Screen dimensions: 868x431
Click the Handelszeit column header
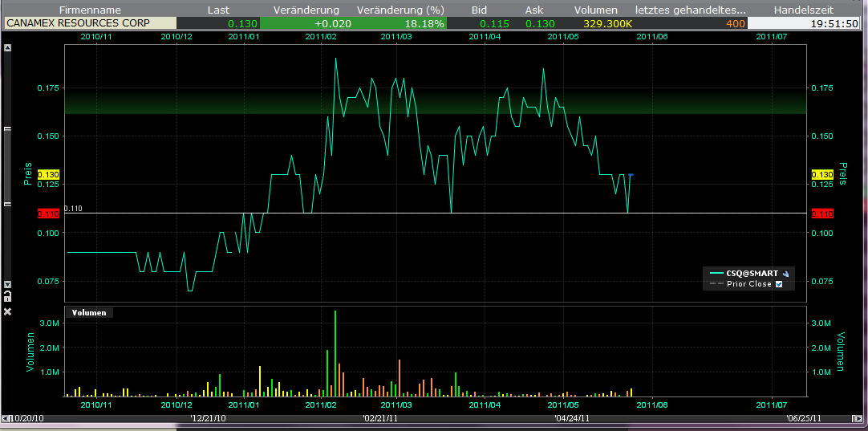coord(805,10)
